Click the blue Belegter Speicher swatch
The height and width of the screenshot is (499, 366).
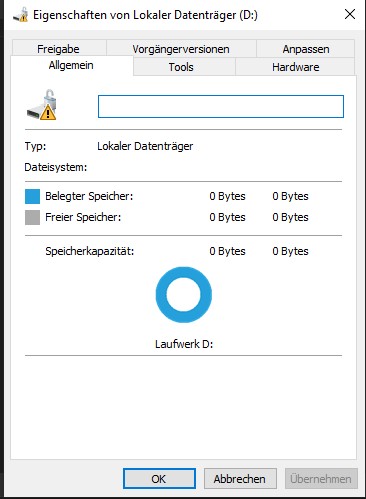(32, 196)
